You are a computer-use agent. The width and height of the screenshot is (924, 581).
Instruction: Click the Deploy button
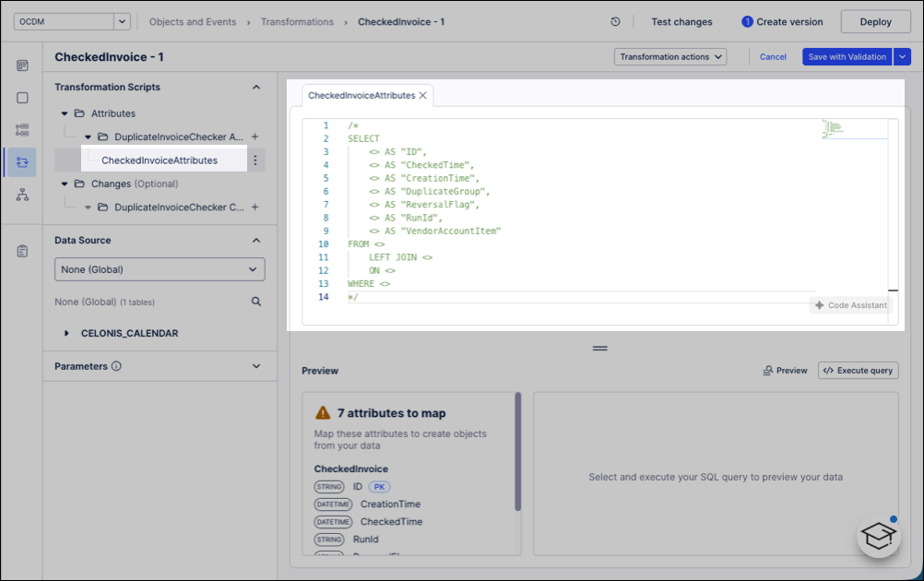point(874,21)
